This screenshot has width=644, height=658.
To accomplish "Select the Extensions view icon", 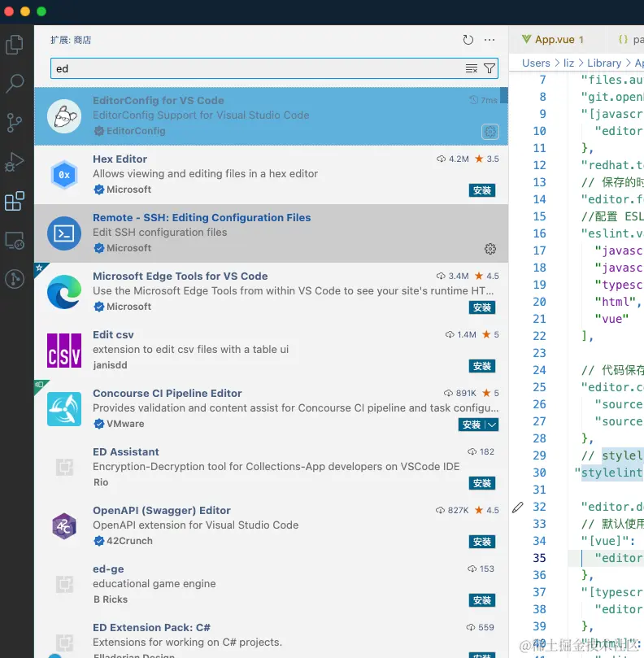I will [x=15, y=201].
